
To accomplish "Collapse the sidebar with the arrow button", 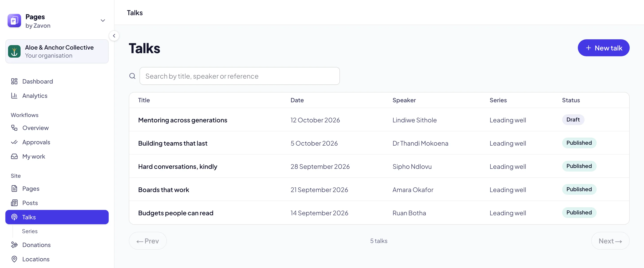I will coord(114,36).
